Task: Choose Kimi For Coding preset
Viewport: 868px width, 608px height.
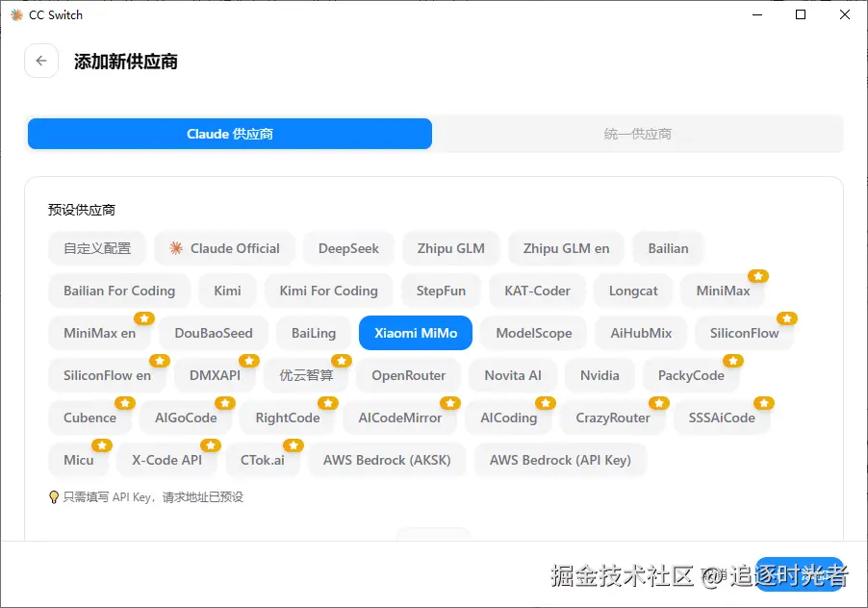Action: [329, 291]
